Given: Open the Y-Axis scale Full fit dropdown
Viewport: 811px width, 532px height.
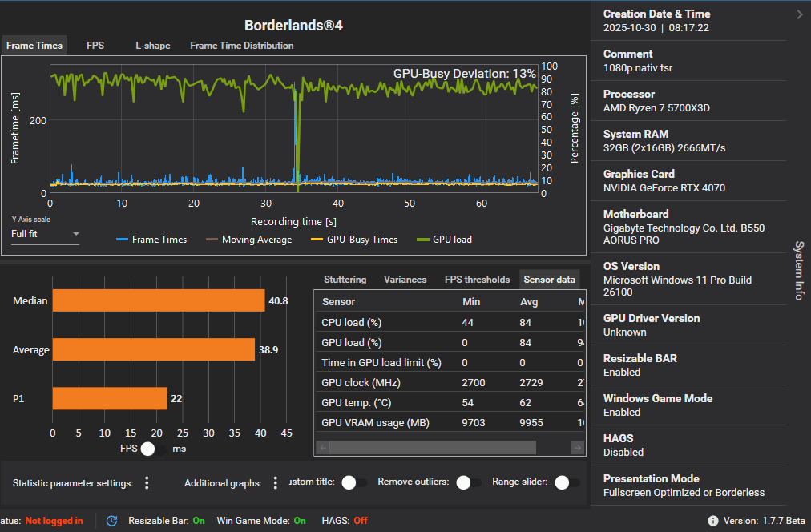Looking at the screenshot, I should (x=45, y=235).
